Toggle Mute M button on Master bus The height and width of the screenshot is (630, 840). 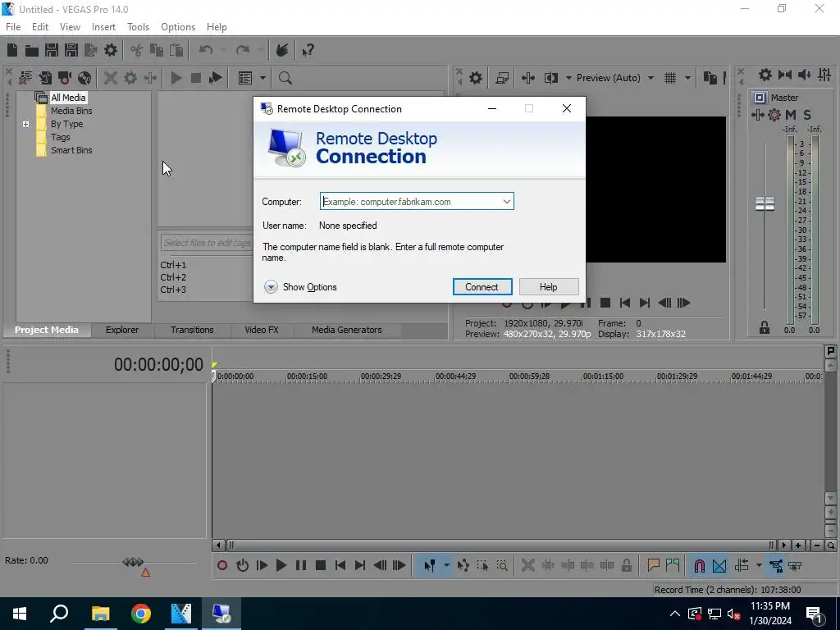tap(791, 115)
